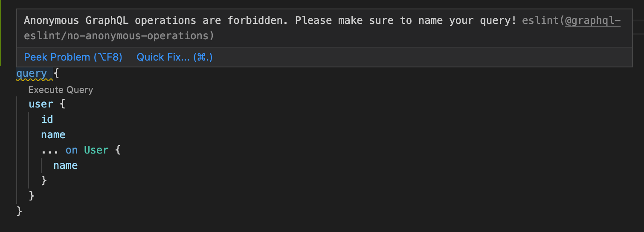Click the spread dots before on User
Image resolution: width=644 pixels, height=232 pixels.
click(50, 150)
